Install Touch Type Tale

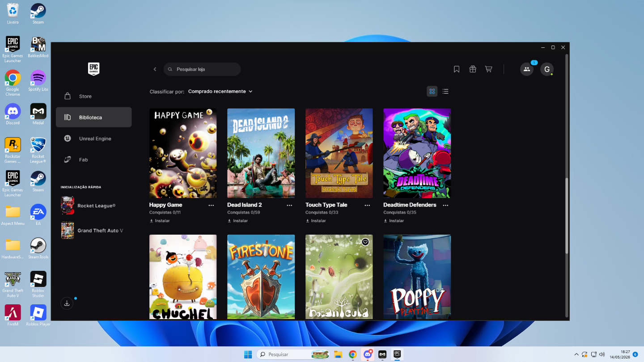tap(316, 221)
